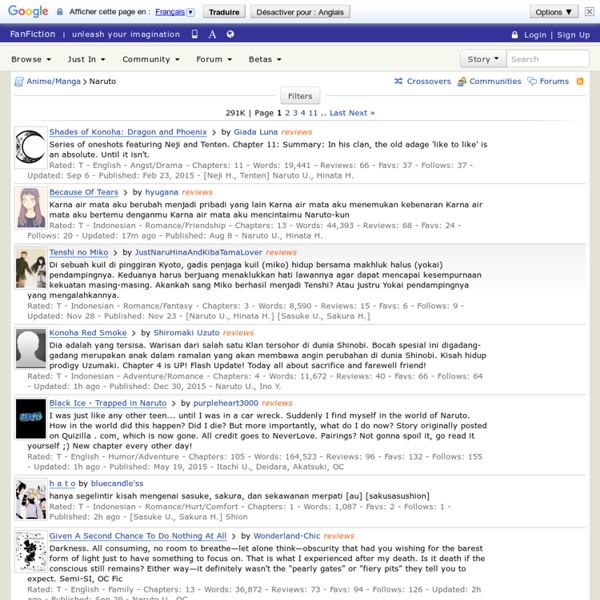Click the Login link
600x600 pixels.
click(x=535, y=35)
